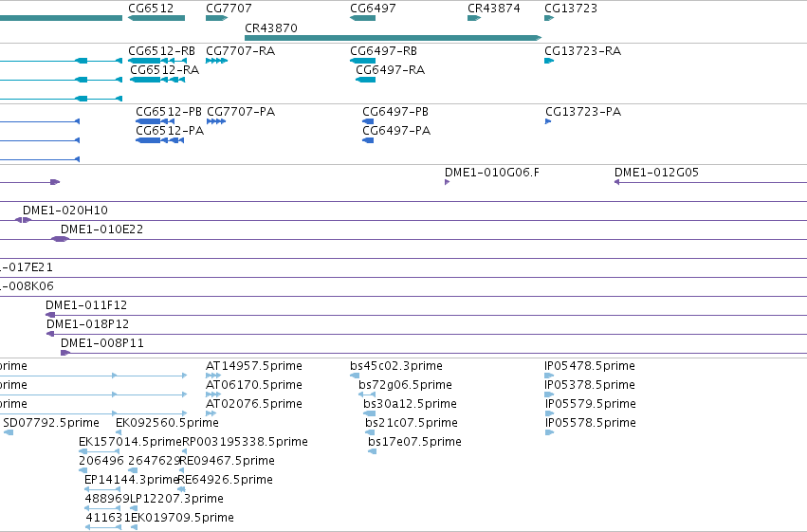
Task: Select transcript CG13723-RA label
Action: [x=583, y=51]
